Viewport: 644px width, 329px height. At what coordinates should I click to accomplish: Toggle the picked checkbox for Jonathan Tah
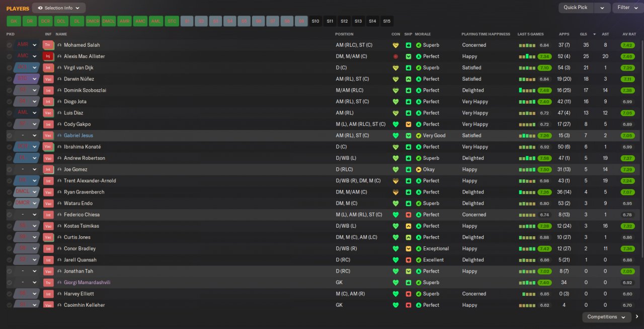click(x=9, y=271)
